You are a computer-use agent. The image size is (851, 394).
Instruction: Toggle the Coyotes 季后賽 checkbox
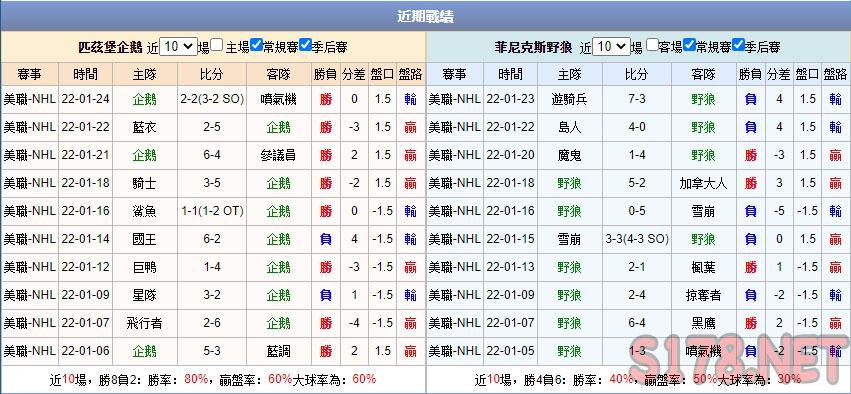click(x=738, y=45)
